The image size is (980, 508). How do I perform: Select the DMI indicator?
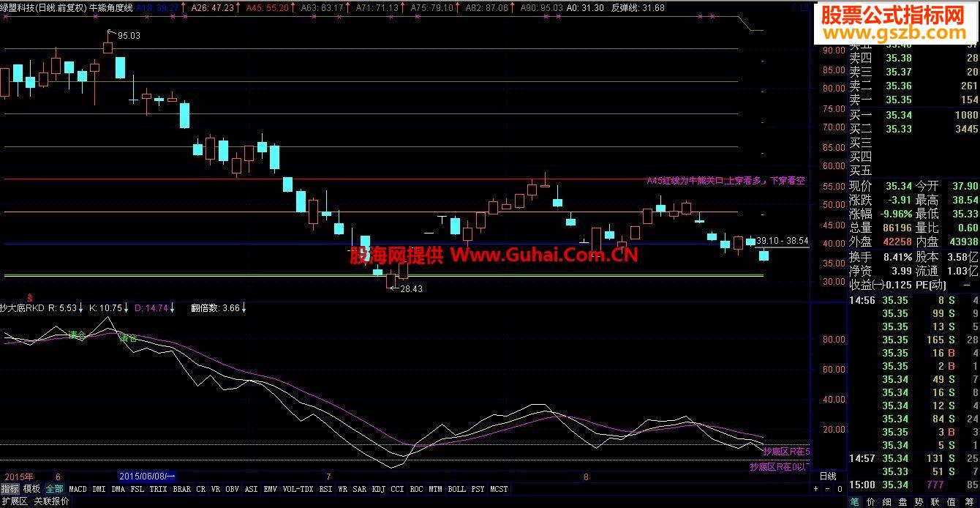[x=99, y=488]
